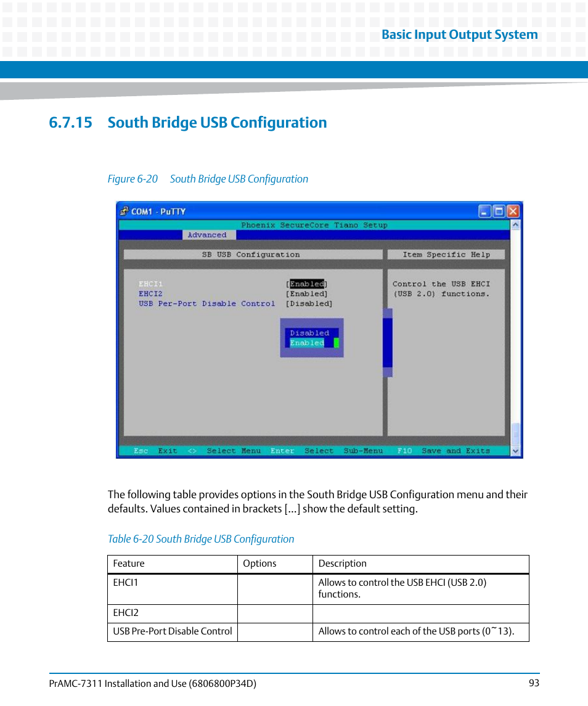The height and width of the screenshot is (706, 588).
Task: Click the F10 Save and Exits hint
Action: tap(443, 451)
